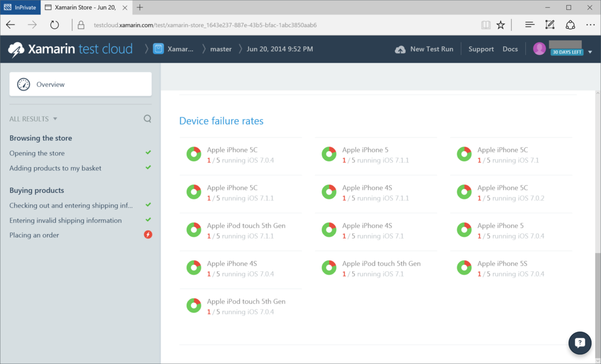This screenshot has width=601, height=364.
Task: Click the green checkmark for Adding products to my basket
Action: [x=148, y=167]
